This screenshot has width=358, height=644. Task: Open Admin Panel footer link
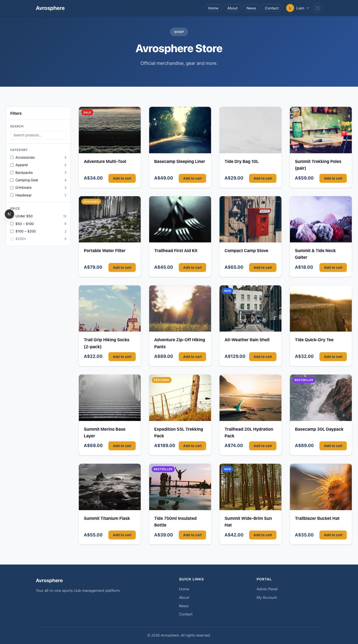pyautogui.click(x=267, y=589)
